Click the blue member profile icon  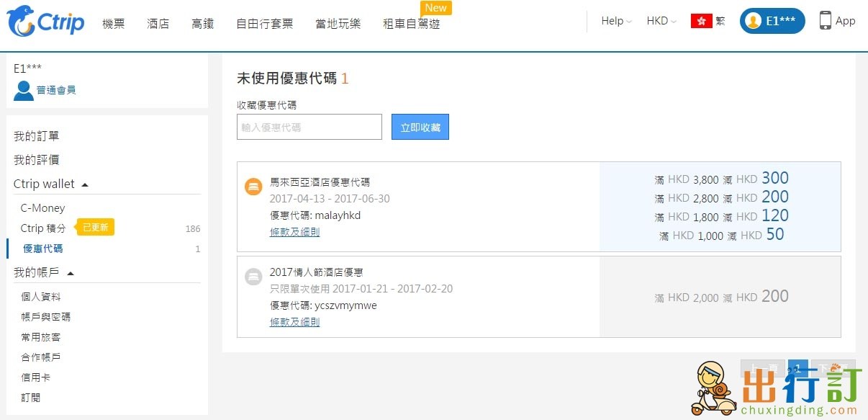[x=23, y=91]
